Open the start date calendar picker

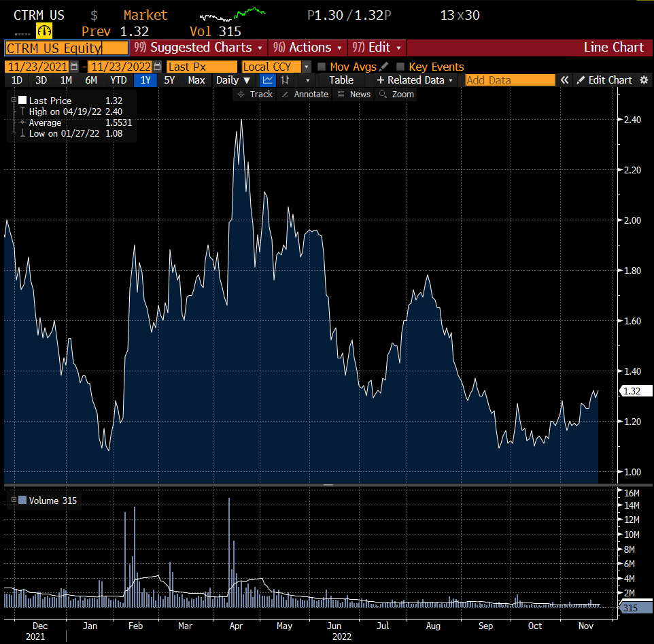tap(74, 67)
